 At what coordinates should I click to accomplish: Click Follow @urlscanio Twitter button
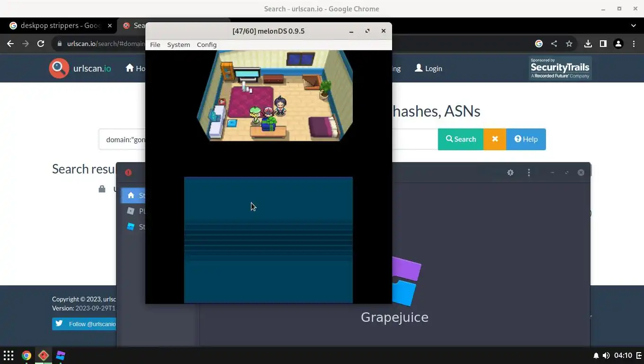pyautogui.click(x=84, y=324)
